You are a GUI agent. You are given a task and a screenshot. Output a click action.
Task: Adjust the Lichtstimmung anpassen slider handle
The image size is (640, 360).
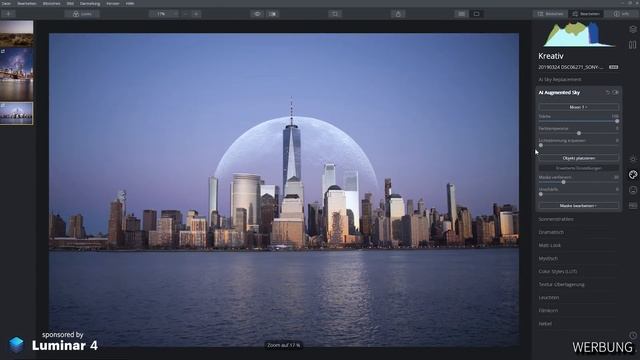coord(541,145)
